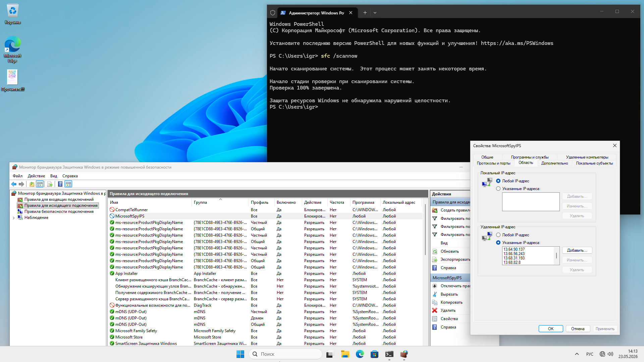
Task: Open Help from the firewall toolbar icon
Action: click(x=60, y=184)
